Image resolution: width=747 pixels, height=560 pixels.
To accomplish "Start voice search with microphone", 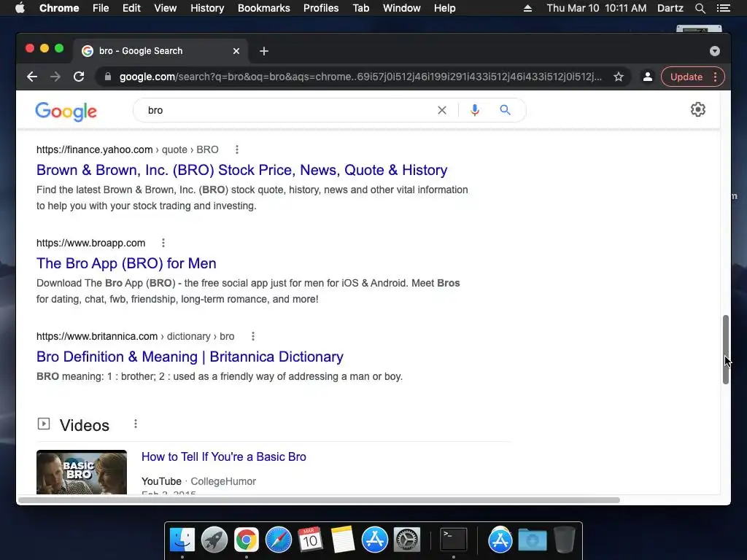I will 474,110.
